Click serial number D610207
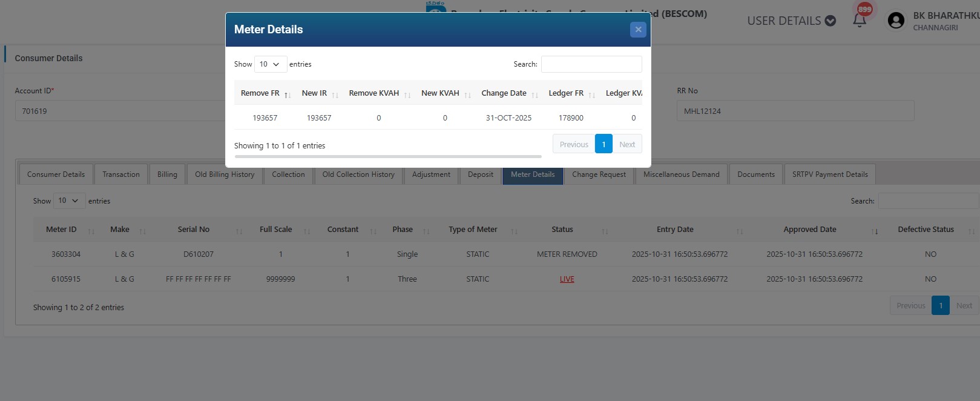Image resolution: width=980 pixels, height=401 pixels. click(199, 254)
